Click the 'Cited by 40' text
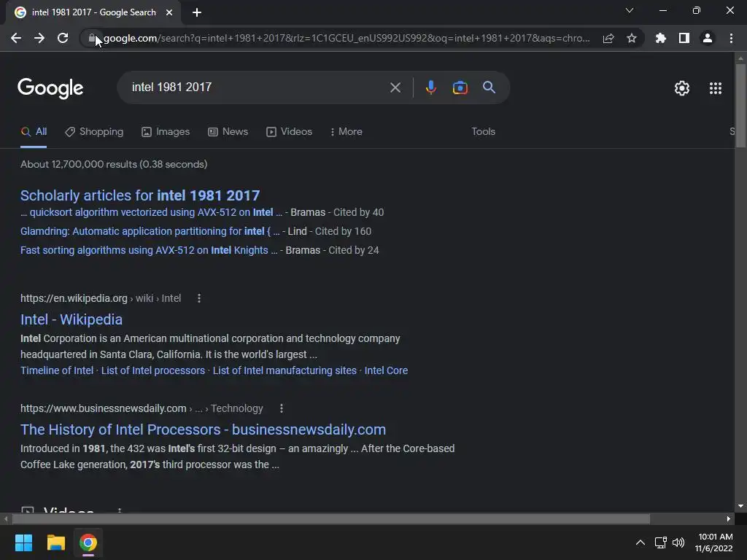This screenshot has width=747, height=560. coord(358,212)
